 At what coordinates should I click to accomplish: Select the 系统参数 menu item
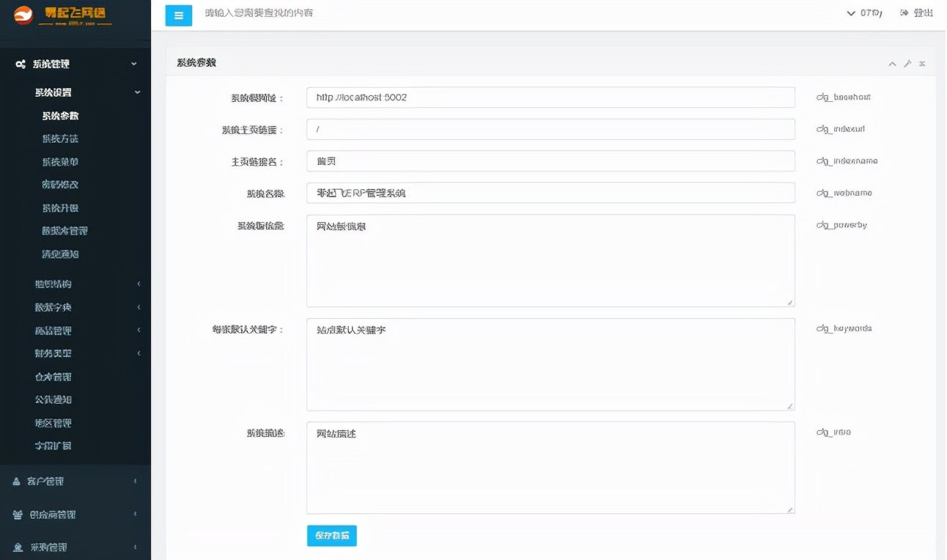60,116
